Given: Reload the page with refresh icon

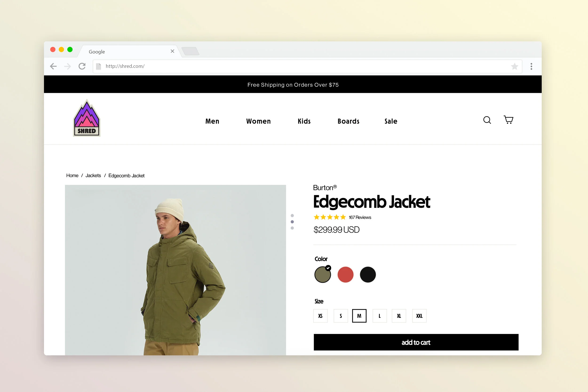Looking at the screenshot, I should click(82, 66).
